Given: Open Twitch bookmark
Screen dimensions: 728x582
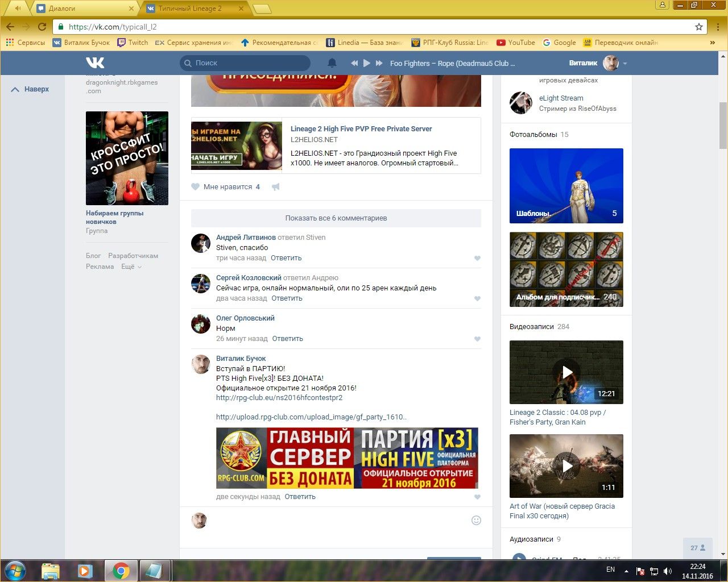Looking at the screenshot, I should click(x=133, y=43).
